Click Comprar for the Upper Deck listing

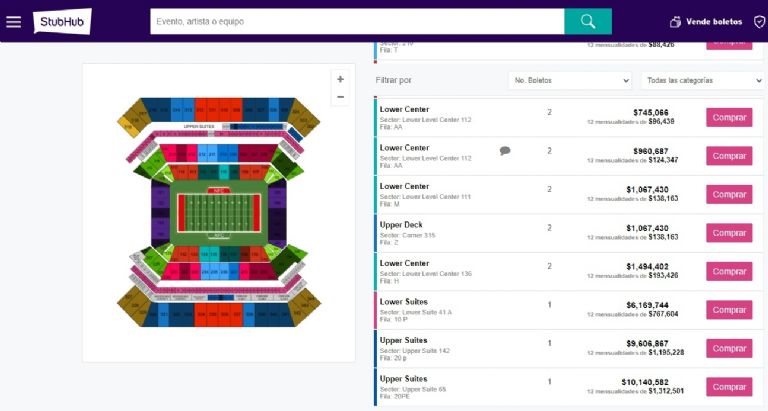pyautogui.click(x=729, y=233)
